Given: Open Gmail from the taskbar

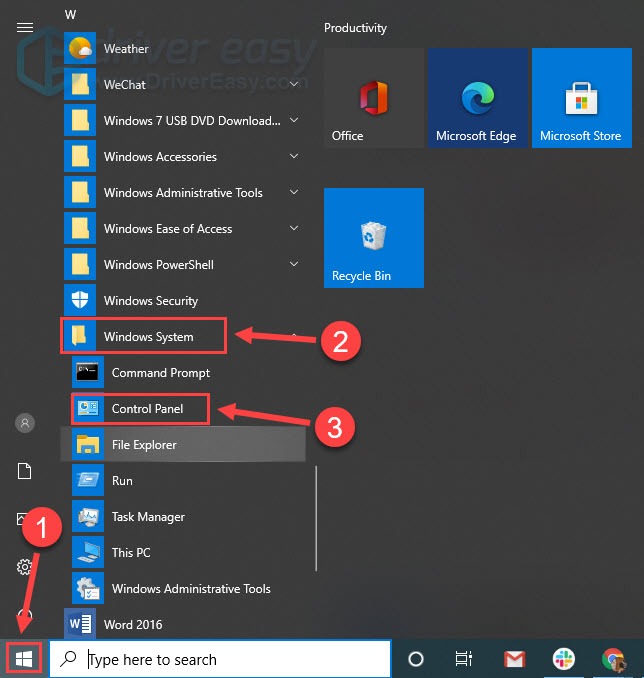Looking at the screenshot, I should coord(515,659).
